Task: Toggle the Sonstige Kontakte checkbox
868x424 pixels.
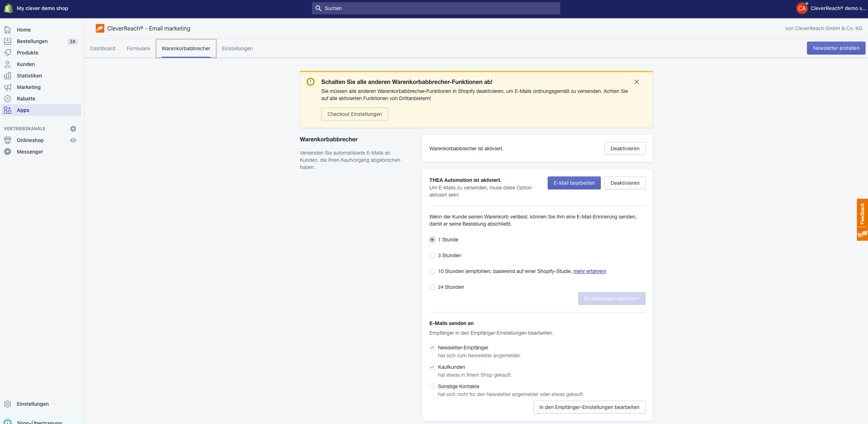Action: [x=432, y=386]
